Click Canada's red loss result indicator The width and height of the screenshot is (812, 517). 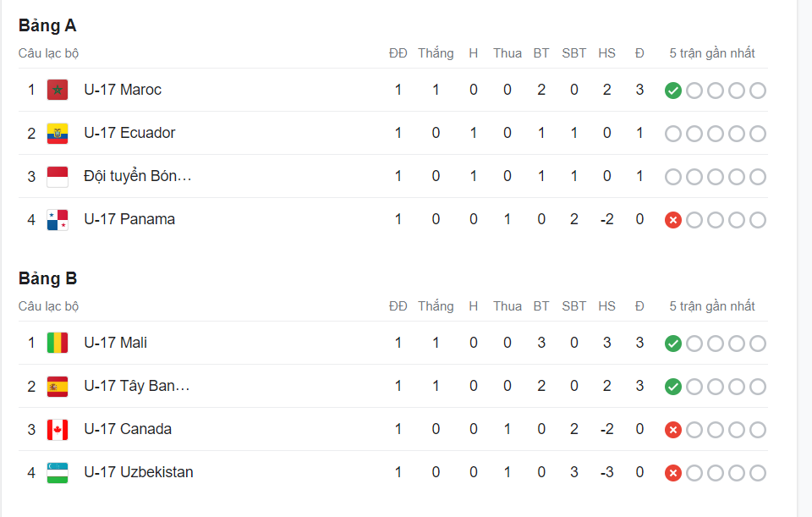pyautogui.click(x=673, y=430)
